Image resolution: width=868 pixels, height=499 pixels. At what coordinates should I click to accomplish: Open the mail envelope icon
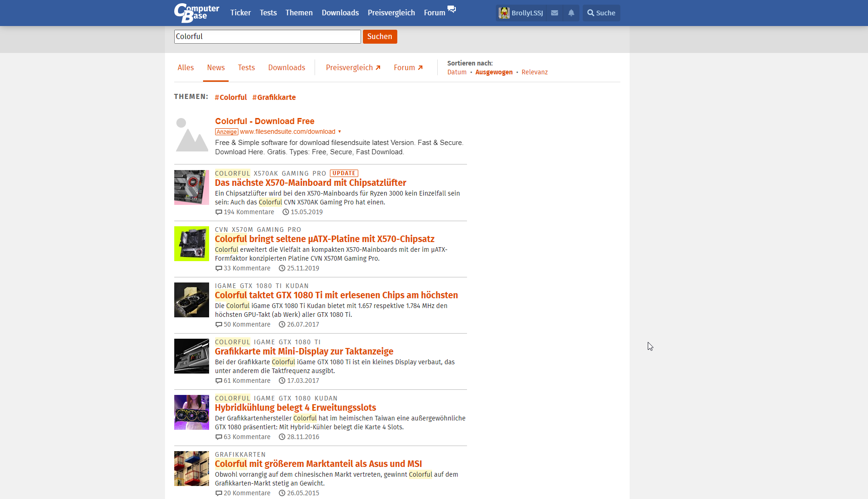pos(554,13)
